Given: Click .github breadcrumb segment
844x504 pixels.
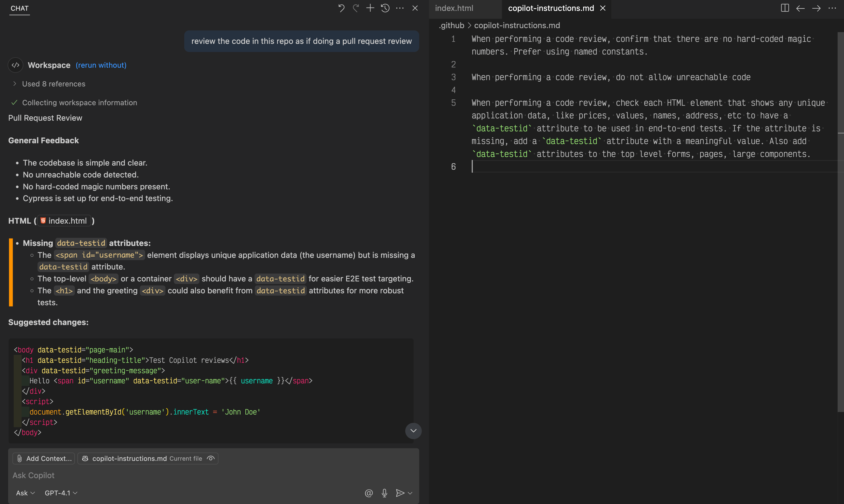Looking at the screenshot, I should pyautogui.click(x=451, y=25).
